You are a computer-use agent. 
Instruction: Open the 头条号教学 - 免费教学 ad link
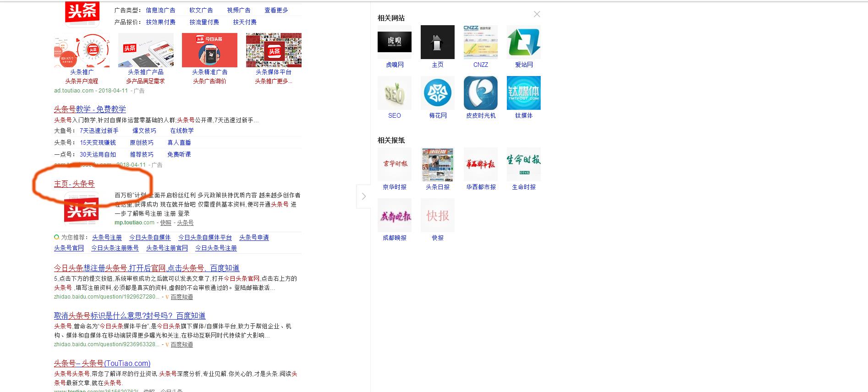[x=90, y=109]
